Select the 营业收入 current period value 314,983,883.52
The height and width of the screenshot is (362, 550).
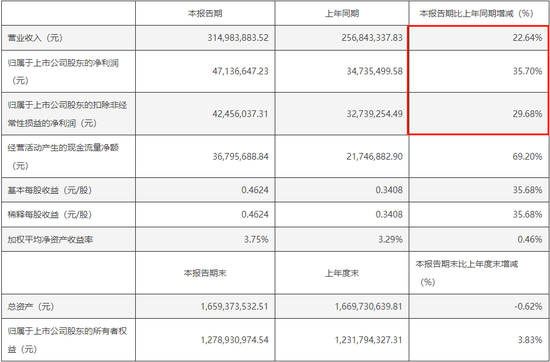point(238,38)
